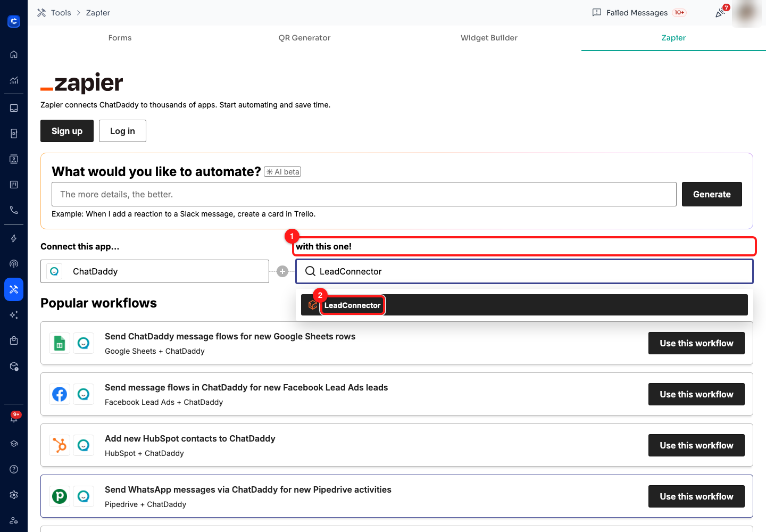
Task: Use the Google Sheets rows workflow
Action: [x=696, y=343]
